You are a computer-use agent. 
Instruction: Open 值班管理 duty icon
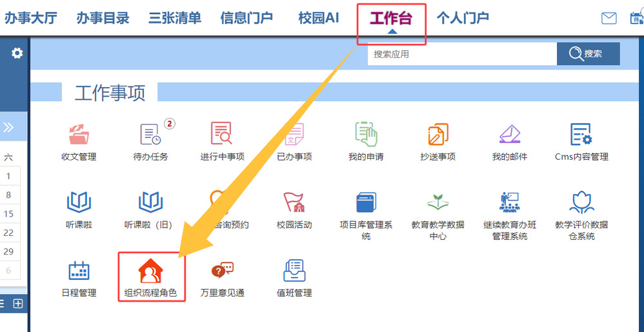(294, 271)
